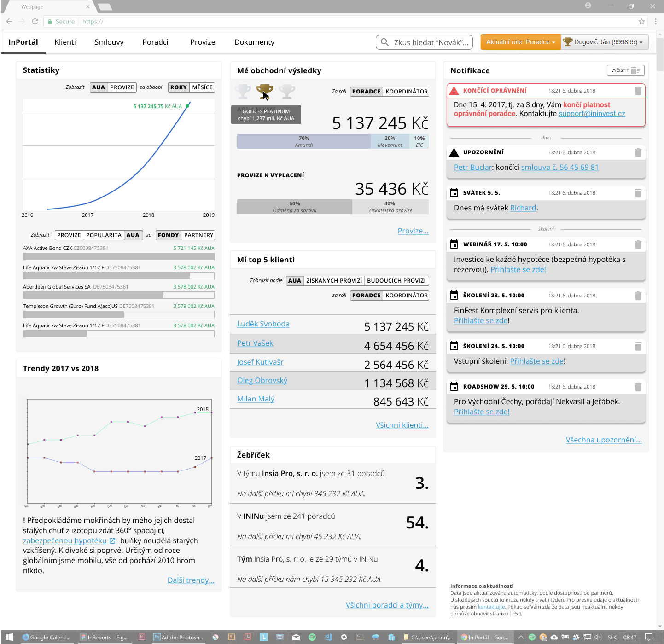Open the Provize... link
Screen dimensions: 664x644
[413, 231]
